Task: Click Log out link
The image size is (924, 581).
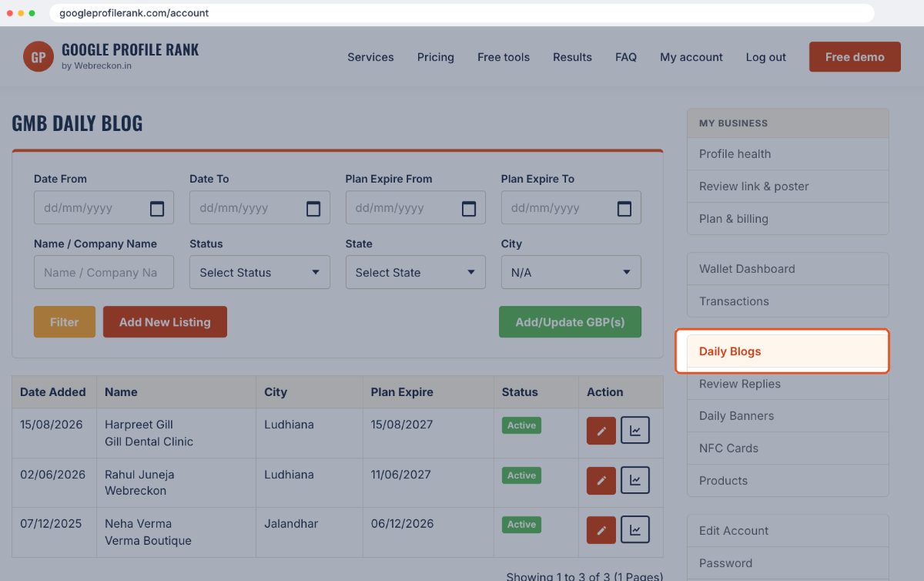Action: point(766,57)
